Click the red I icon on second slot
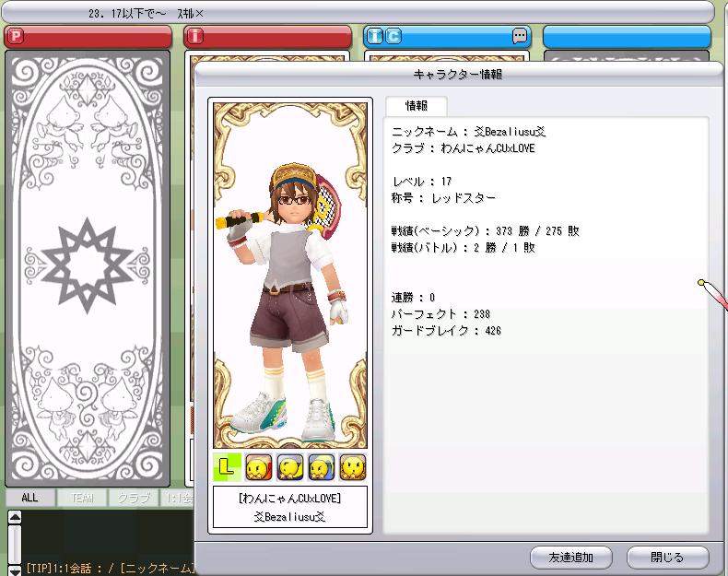 [x=195, y=37]
